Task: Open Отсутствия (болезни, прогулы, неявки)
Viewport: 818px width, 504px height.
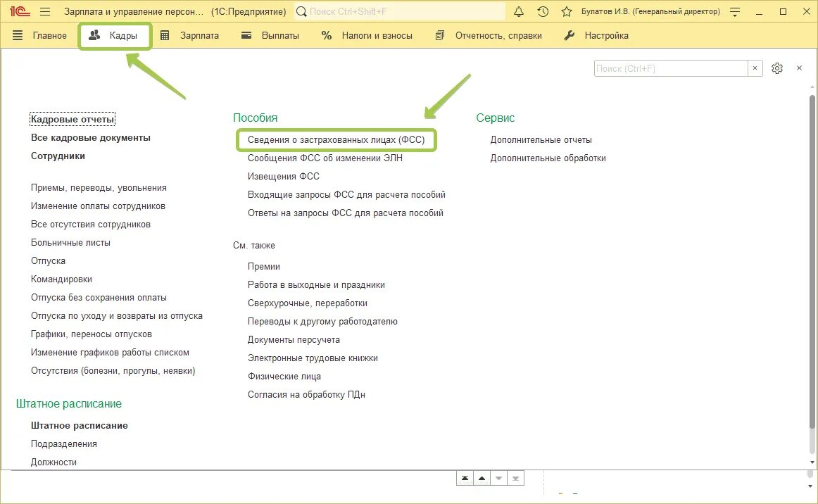Action: coord(113,371)
